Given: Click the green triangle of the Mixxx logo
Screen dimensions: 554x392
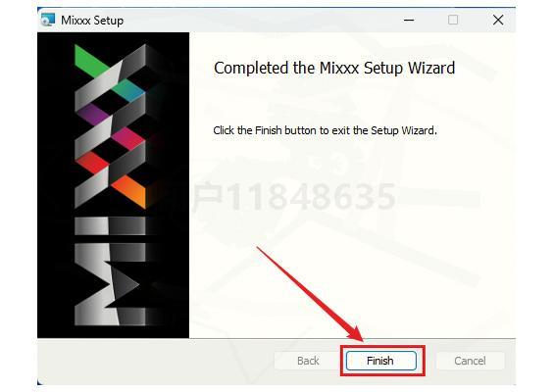Looking at the screenshot, I should [x=88, y=62].
